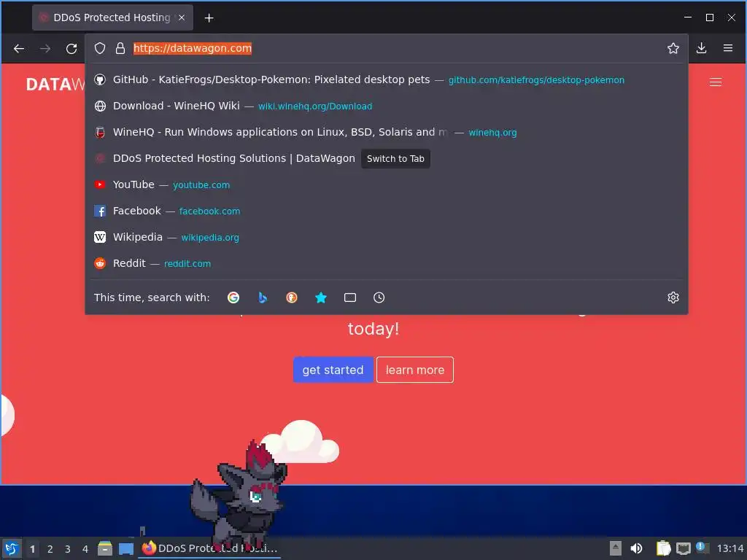Maximize the Firefox window
This screenshot has width=747, height=560.
(x=709, y=17)
